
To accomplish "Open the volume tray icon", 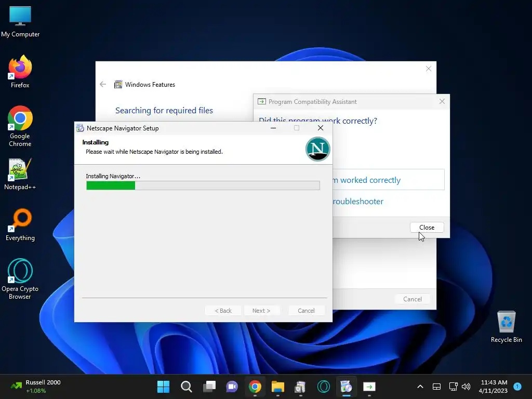I will pyautogui.click(x=466, y=387).
